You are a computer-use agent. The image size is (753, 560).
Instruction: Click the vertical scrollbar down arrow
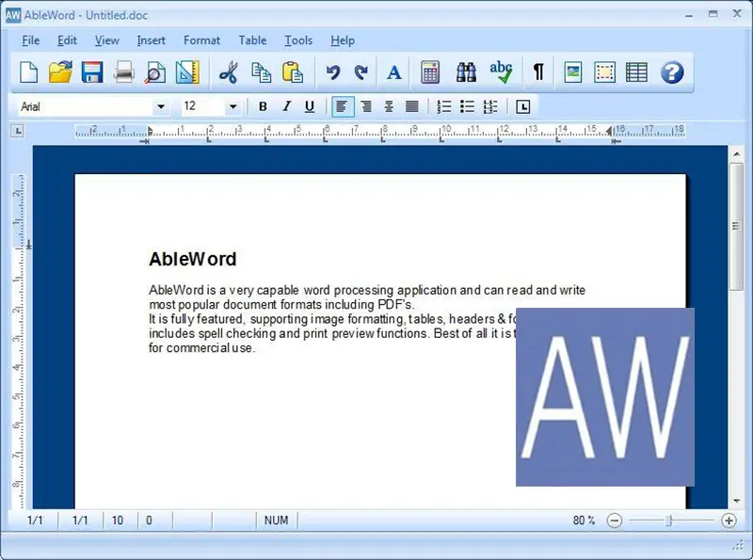(x=736, y=501)
